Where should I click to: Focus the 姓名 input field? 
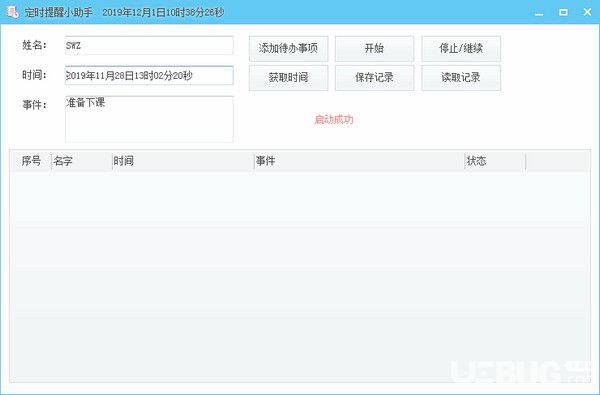pos(149,46)
